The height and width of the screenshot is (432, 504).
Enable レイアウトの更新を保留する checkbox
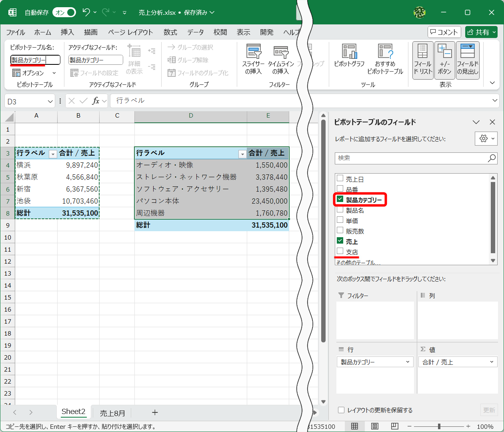click(341, 410)
